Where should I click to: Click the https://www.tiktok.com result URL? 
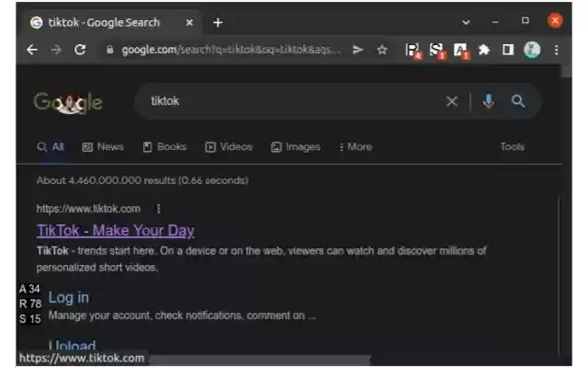[88, 209]
